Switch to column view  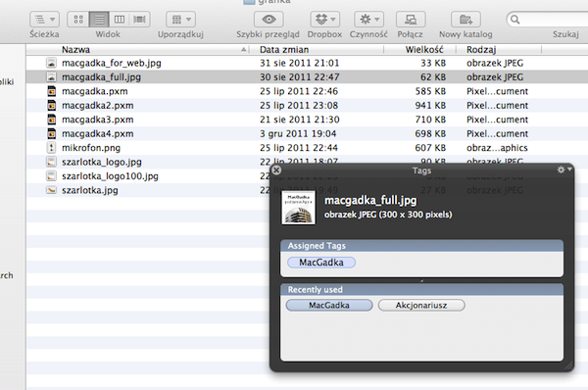coord(120,20)
